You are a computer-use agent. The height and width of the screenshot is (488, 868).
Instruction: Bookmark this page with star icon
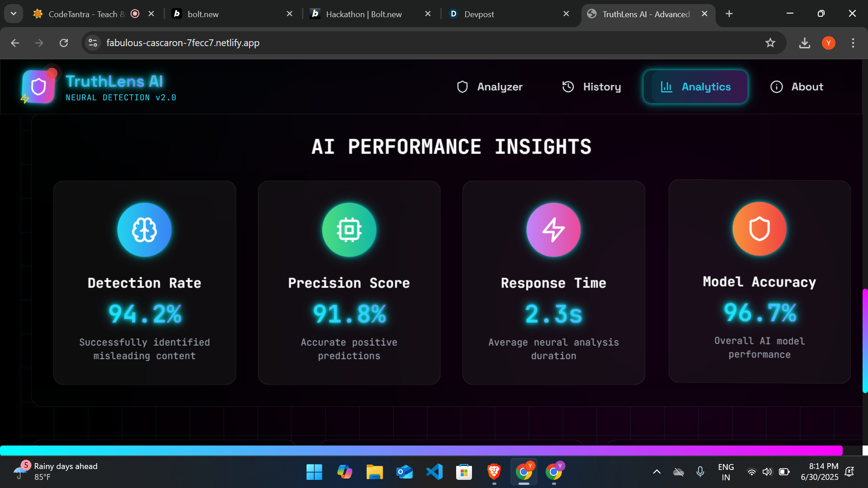770,43
